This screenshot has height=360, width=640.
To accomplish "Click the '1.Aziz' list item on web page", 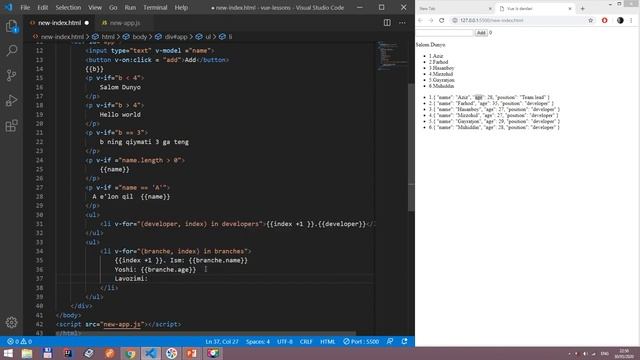I will point(436,56).
